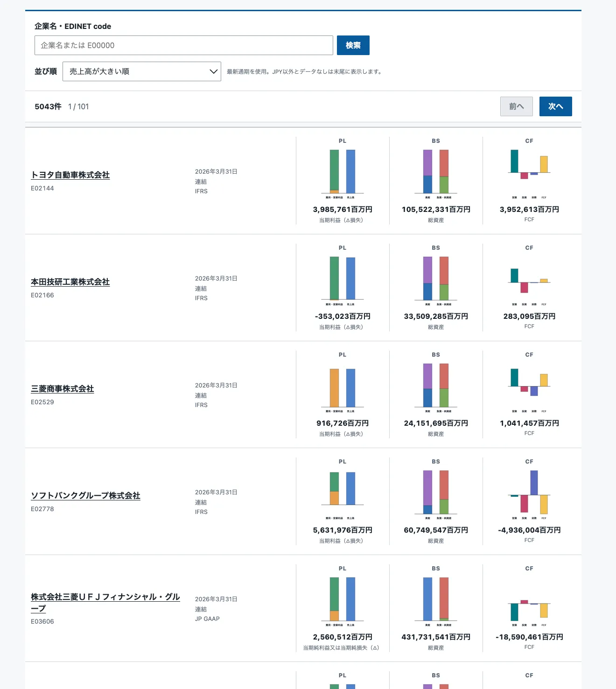Click the FCF value 3,952,613百万円
This screenshot has width=616, height=689.
coord(529,210)
